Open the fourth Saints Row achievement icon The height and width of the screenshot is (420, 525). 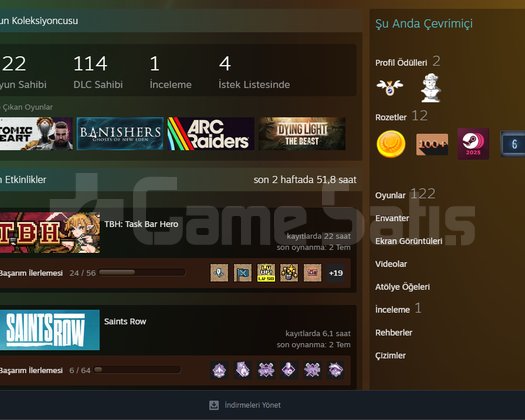pyautogui.click(x=289, y=370)
